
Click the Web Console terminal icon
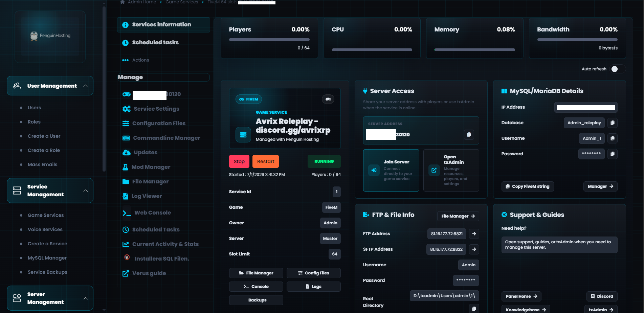click(x=127, y=213)
